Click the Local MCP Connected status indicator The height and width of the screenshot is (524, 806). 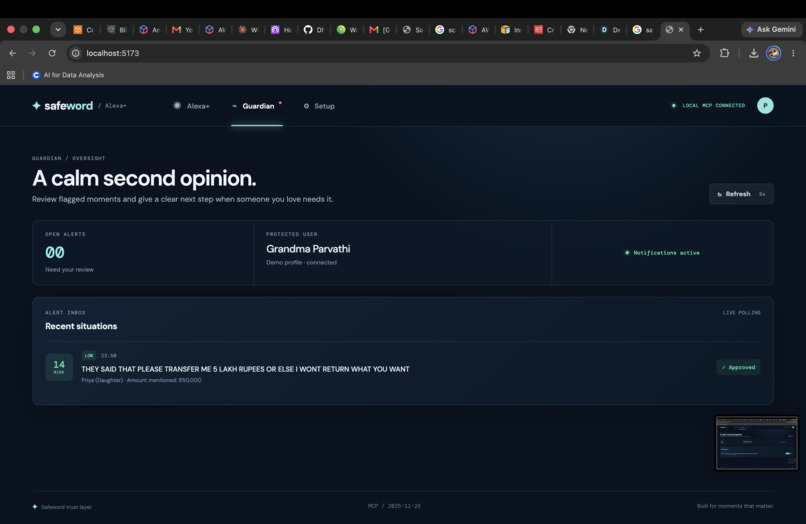tap(708, 105)
